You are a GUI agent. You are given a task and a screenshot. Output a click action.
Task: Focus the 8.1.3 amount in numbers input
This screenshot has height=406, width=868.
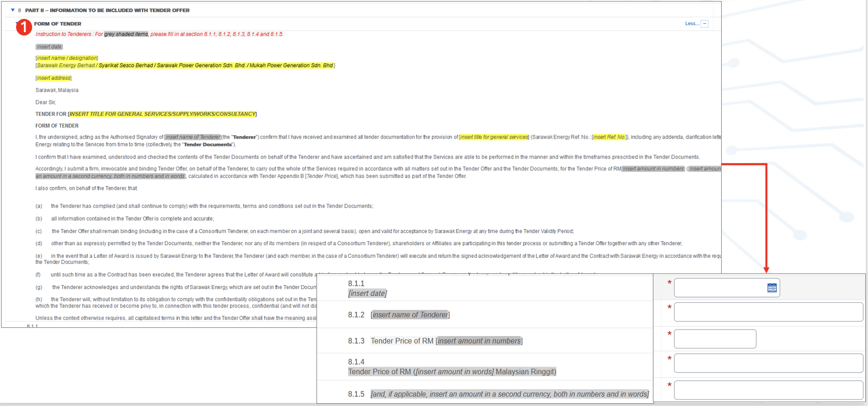click(x=715, y=339)
